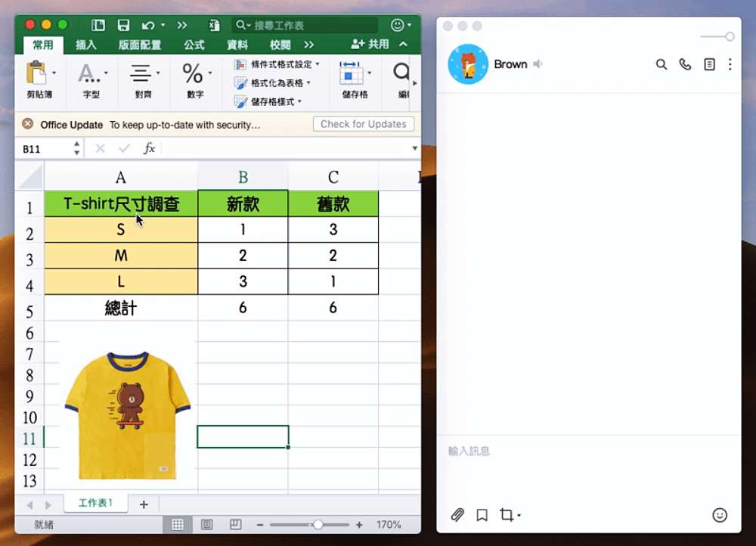Switch to Page Layout view in status bar
Screen dimensions: 756x546
pos(206,524)
